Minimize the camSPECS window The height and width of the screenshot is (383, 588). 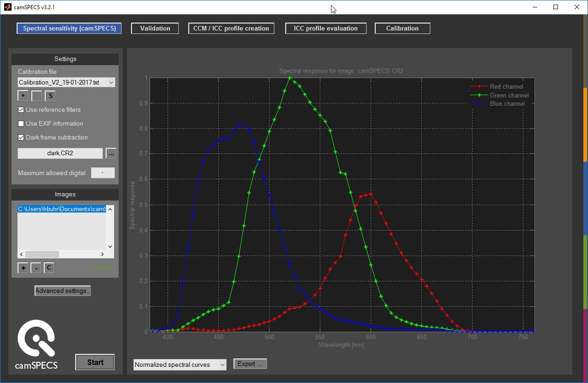[x=535, y=7]
